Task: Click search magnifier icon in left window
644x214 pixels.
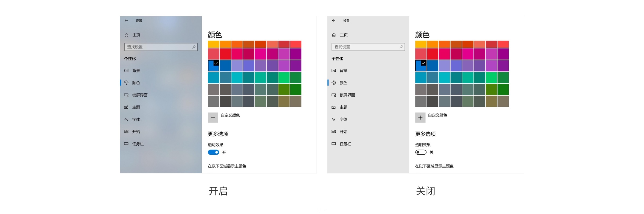Action: point(194,47)
